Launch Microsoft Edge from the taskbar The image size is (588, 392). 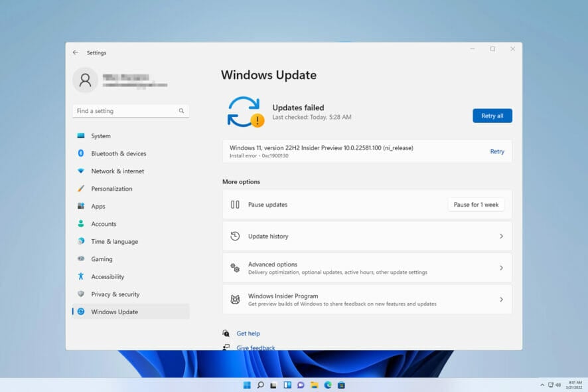coord(327,384)
